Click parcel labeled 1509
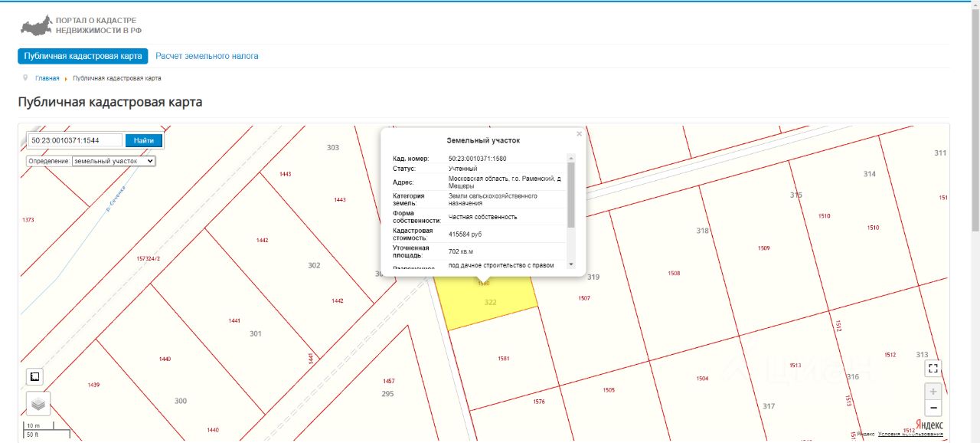This screenshot has height=443, width=980. [x=763, y=248]
